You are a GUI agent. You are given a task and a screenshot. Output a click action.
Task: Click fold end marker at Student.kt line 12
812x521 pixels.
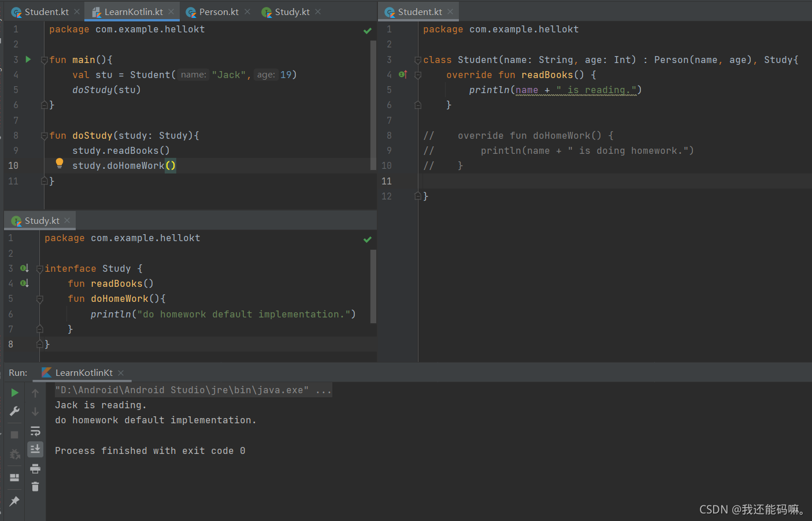(418, 196)
